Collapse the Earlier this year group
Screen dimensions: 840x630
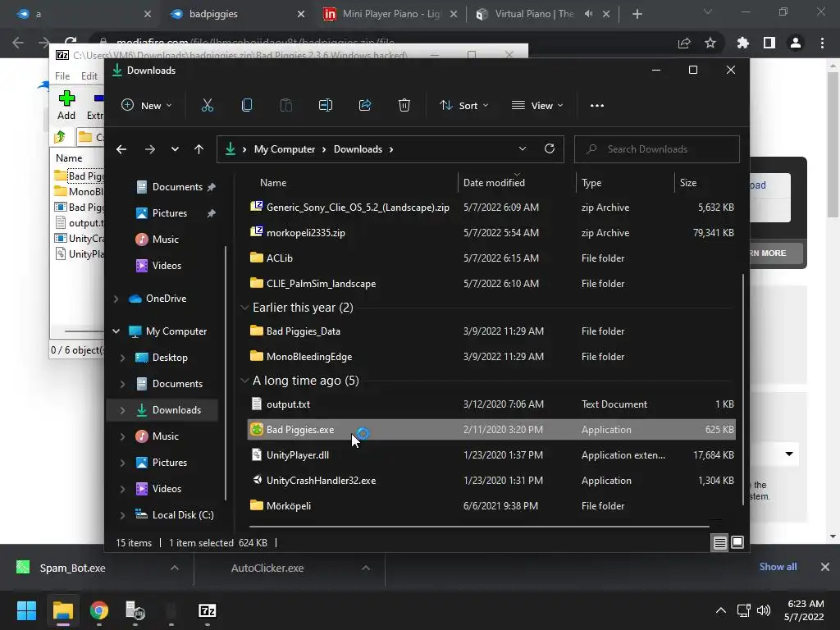[244, 308]
